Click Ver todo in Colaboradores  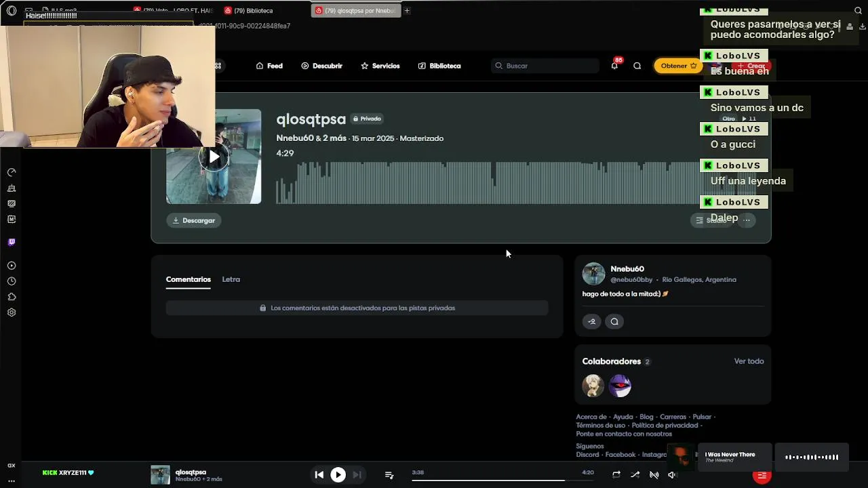pyautogui.click(x=749, y=361)
